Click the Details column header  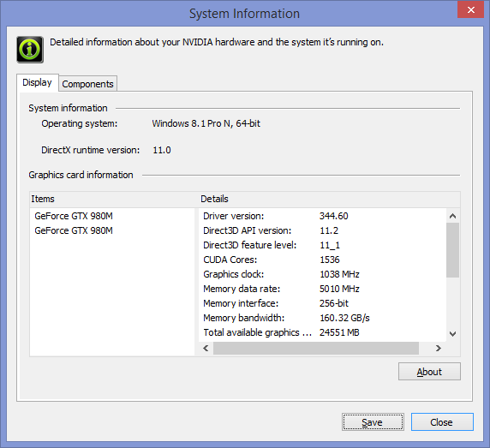(214, 199)
